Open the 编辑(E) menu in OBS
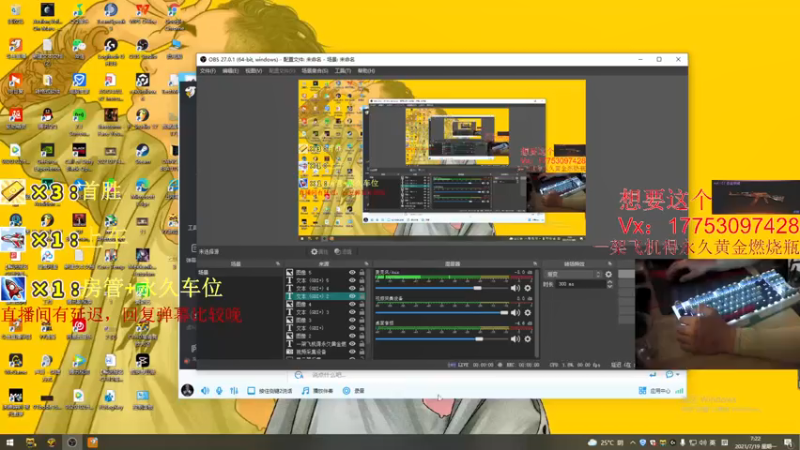This screenshot has height=450, width=800. tap(231, 71)
